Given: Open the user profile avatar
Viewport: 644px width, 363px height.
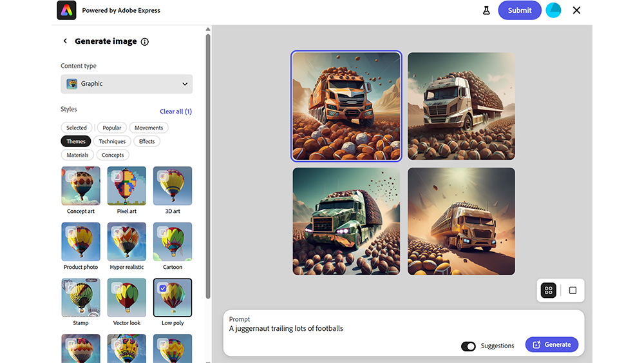Looking at the screenshot, I should point(553,10).
